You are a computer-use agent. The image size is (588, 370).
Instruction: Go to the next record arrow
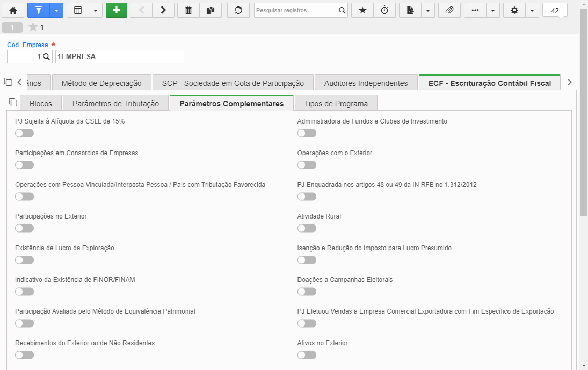pos(163,10)
